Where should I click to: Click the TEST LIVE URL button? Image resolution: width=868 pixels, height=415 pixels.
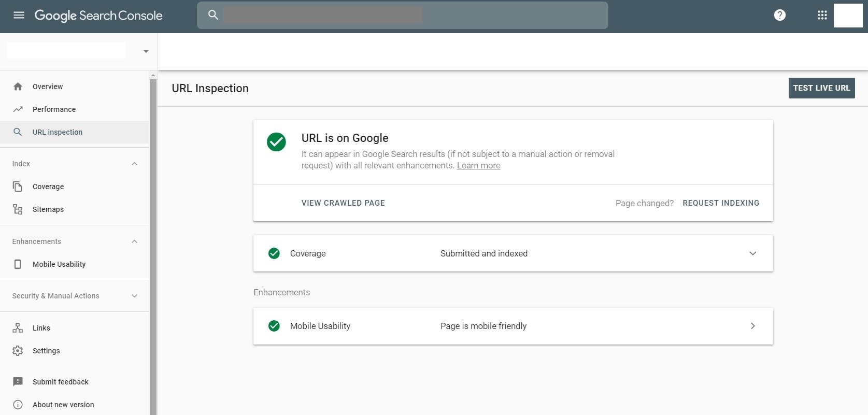[821, 88]
